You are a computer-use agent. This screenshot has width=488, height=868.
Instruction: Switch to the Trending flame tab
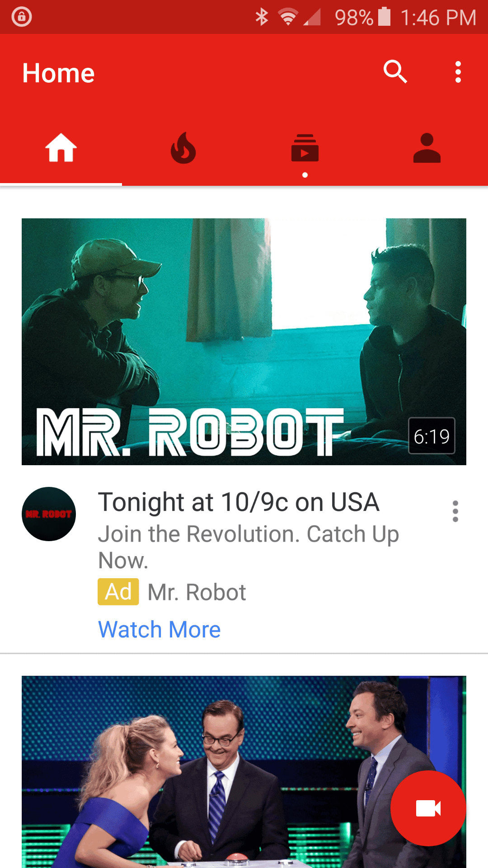[x=183, y=148]
